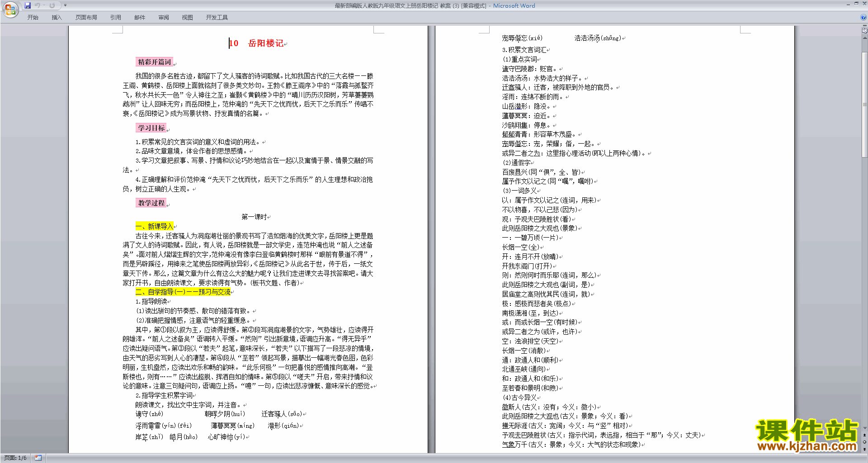
Task: Click the 教学过程 heading
Action: point(151,203)
